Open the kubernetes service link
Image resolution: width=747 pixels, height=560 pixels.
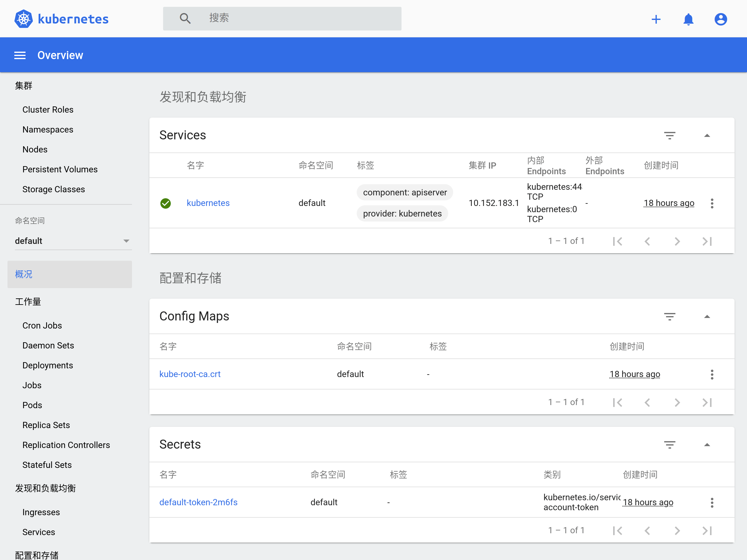pyautogui.click(x=208, y=203)
